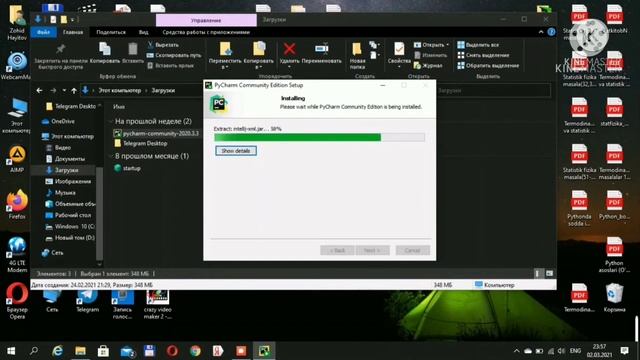The image size is (640, 360).
Task: Click the Имя column header
Action: tap(119, 107)
